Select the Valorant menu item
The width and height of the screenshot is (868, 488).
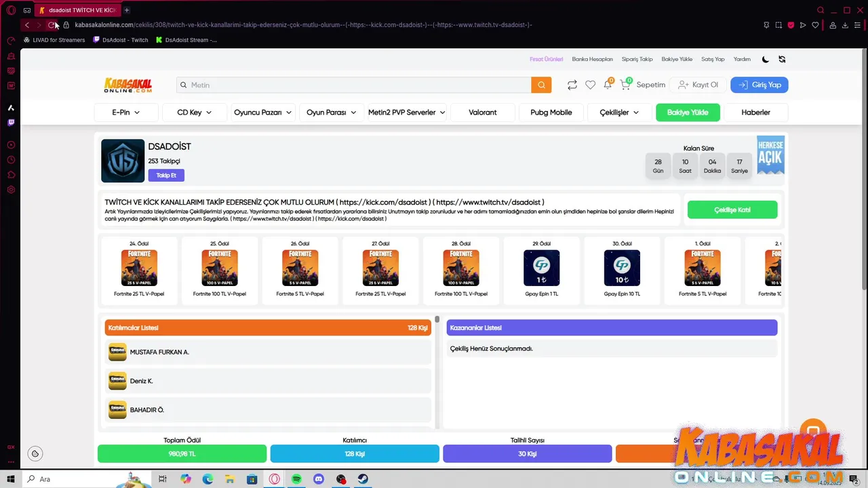pyautogui.click(x=483, y=113)
